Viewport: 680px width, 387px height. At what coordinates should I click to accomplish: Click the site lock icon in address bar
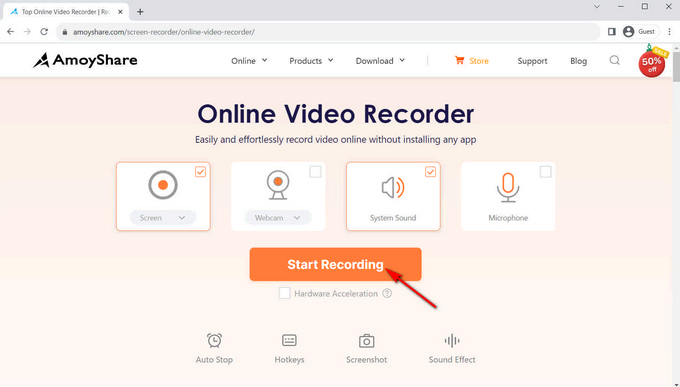[x=65, y=32]
